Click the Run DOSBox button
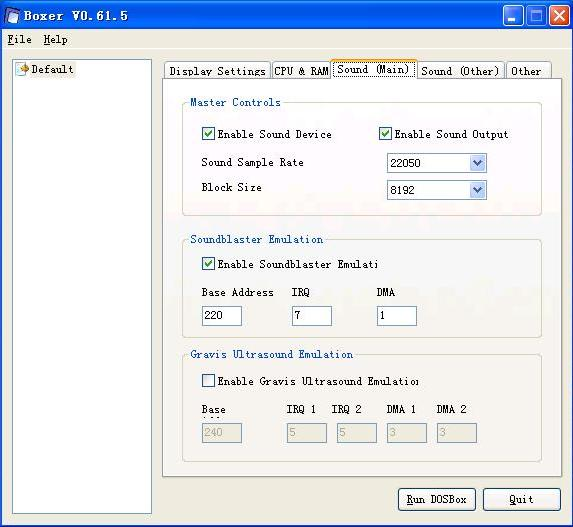573x527 pixels. tap(437, 499)
